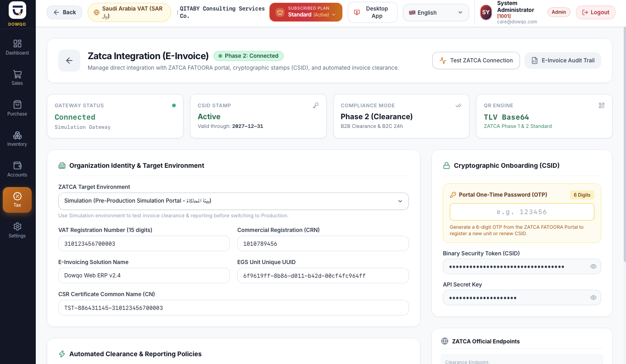The image size is (626, 364).
Task: Click 'ZATCA Phase 1 & 2 Standard' text
Action: (x=518, y=126)
